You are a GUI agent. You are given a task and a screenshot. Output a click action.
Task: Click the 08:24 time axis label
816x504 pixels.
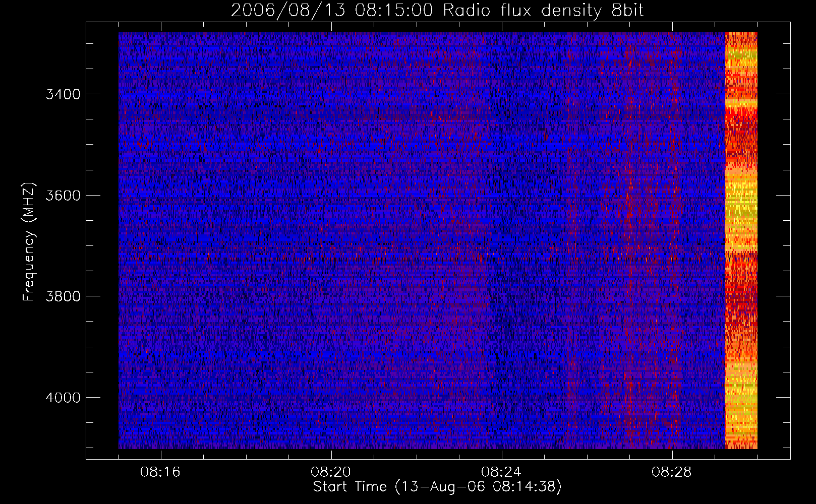[501, 472]
